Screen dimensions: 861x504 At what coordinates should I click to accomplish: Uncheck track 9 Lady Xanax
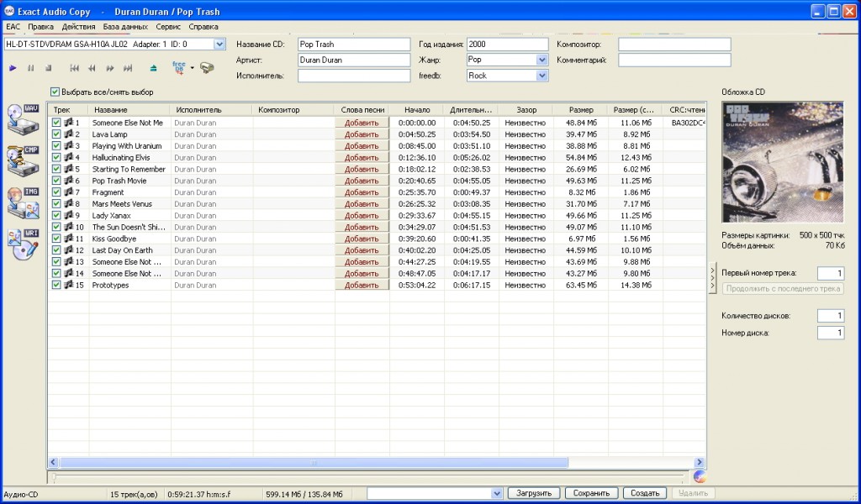click(56, 216)
